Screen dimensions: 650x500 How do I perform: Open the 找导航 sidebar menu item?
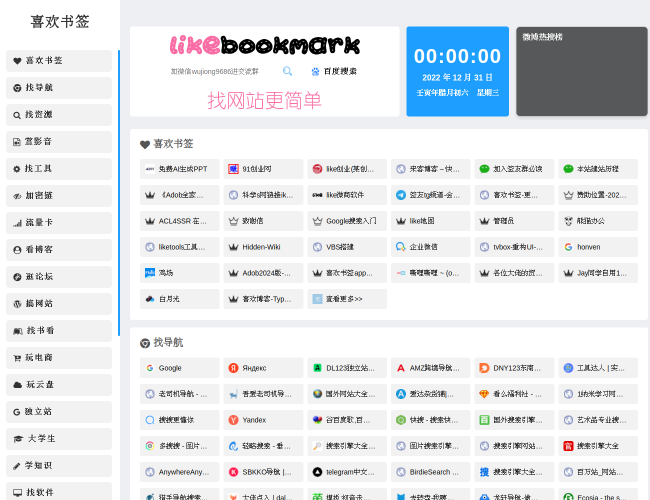59,88
